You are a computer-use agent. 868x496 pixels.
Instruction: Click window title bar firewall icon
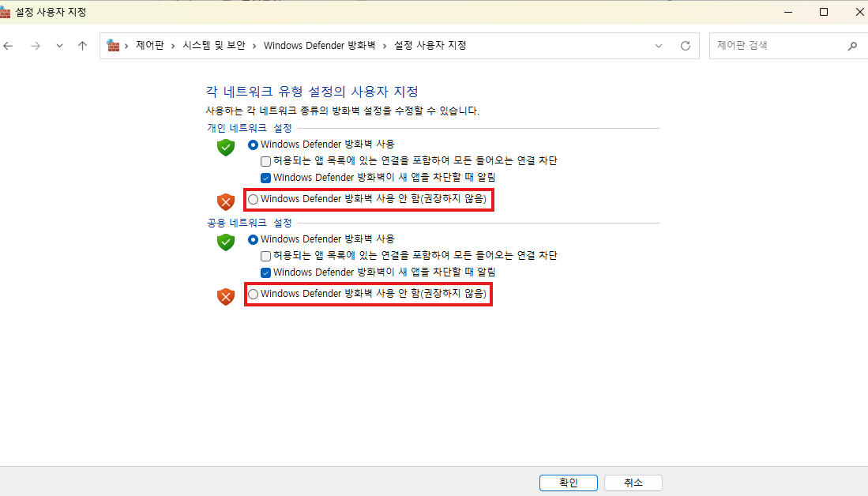coord(5,12)
